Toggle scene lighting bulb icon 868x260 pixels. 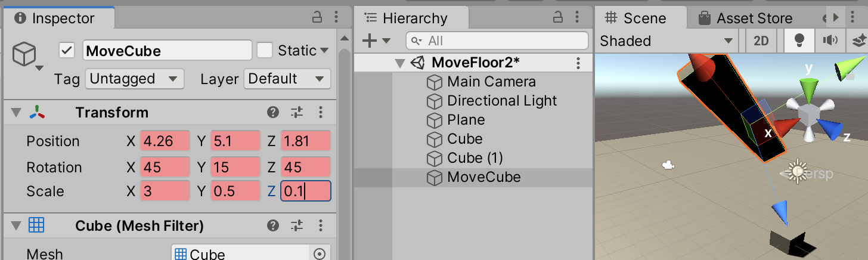pos(799,41)
